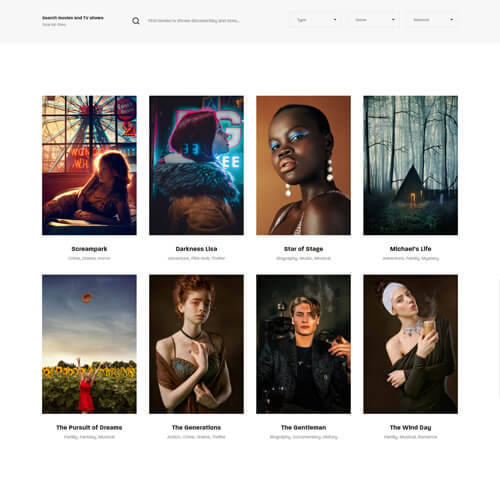Open the Darkness Lisa title link
This screenshot has width=500, height=490.
pos(196,249)
